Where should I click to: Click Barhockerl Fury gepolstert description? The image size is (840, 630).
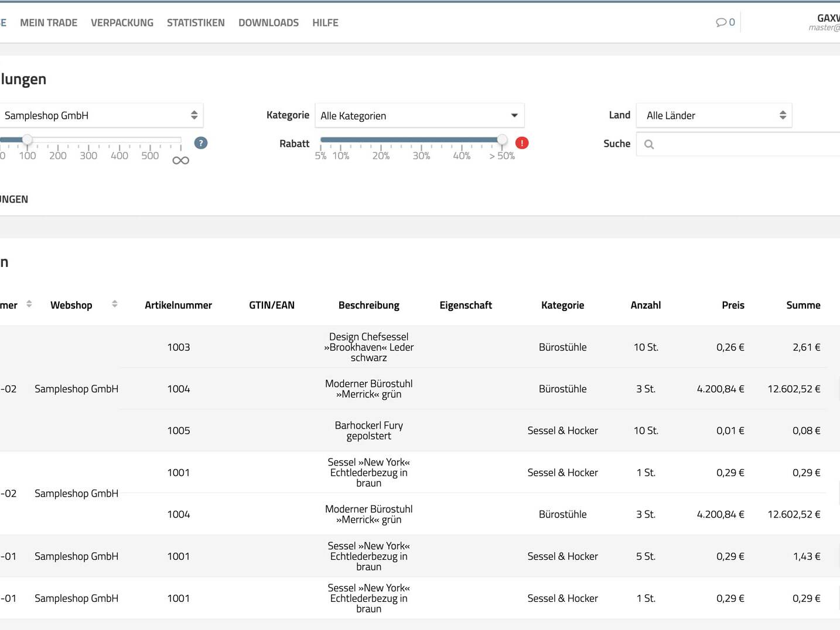point(369,430)
